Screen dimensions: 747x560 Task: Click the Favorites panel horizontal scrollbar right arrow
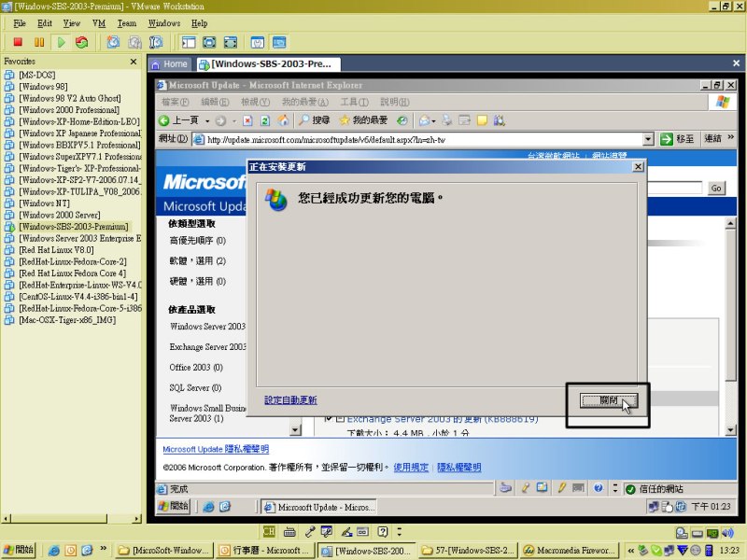137,519
